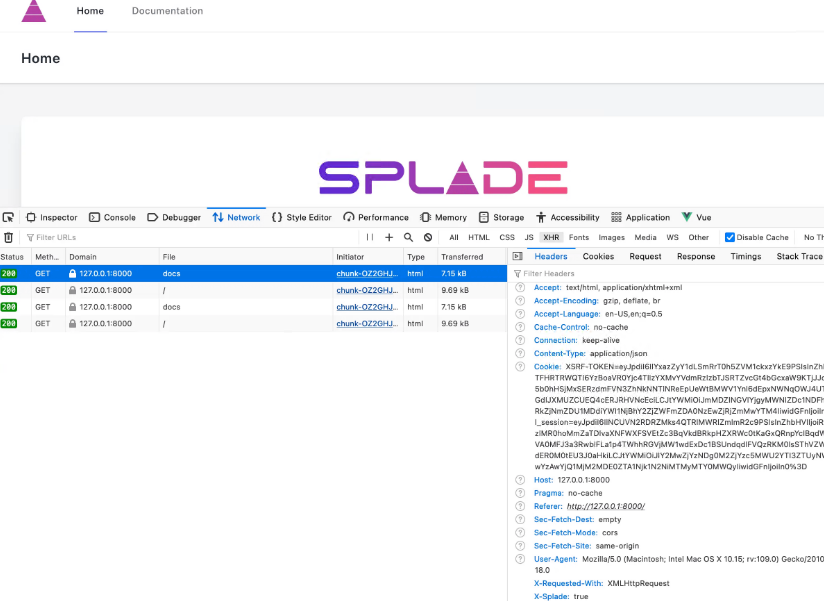The image size is (824, 601).
Task: Clear network log with the trash icon
Action: (8, 237)
